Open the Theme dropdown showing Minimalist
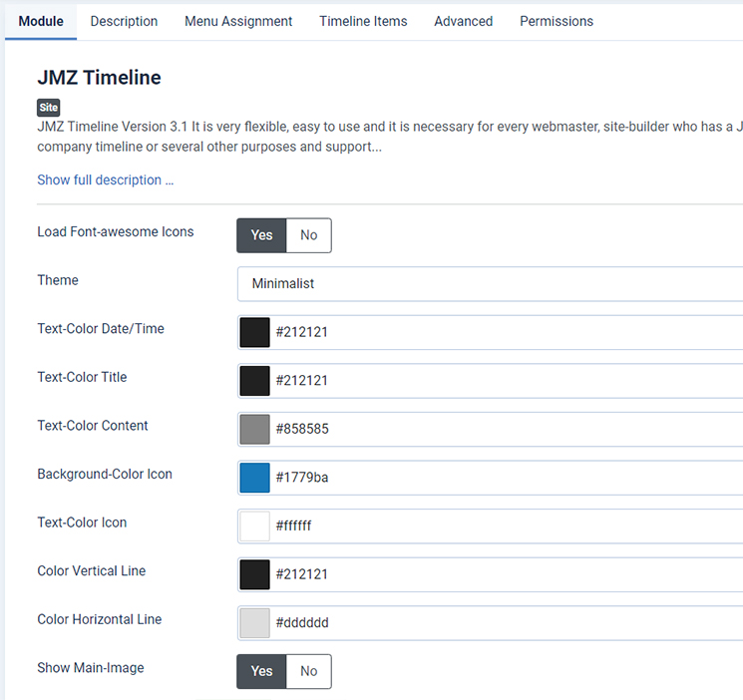Viewport: 743px width, 700px height. click(490, 283)
